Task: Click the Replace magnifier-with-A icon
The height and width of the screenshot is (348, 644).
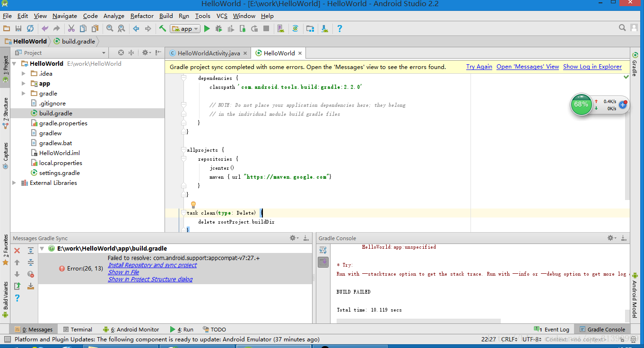Action: [122, 28]
